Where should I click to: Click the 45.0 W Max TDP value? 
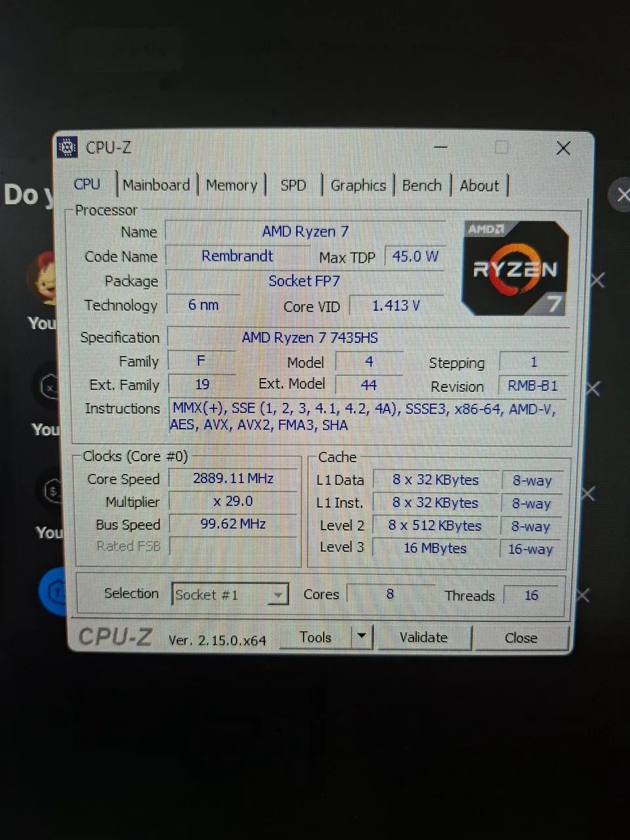(415, 257)
